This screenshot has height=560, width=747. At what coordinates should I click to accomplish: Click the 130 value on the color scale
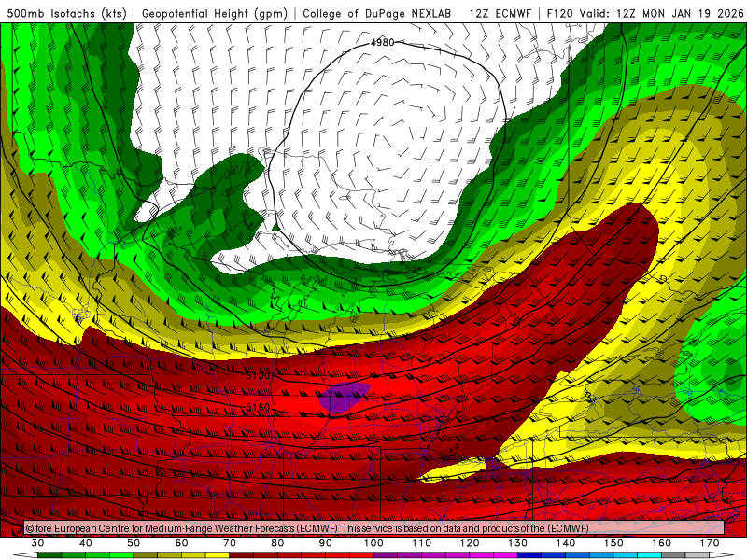click(518, 543)
